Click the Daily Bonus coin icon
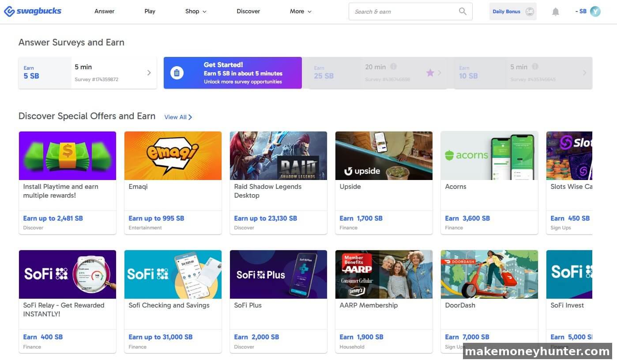617x364 pixels. click(530, 11)
